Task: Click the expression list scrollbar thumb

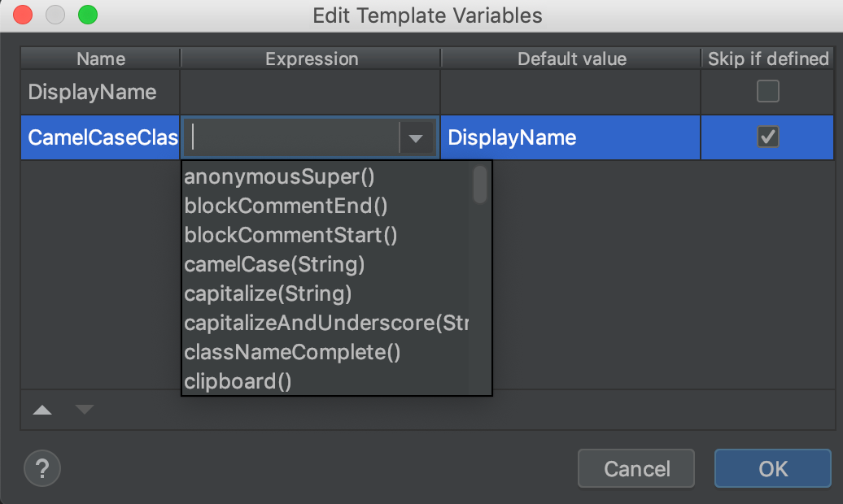Action: (x=480, y=185)
